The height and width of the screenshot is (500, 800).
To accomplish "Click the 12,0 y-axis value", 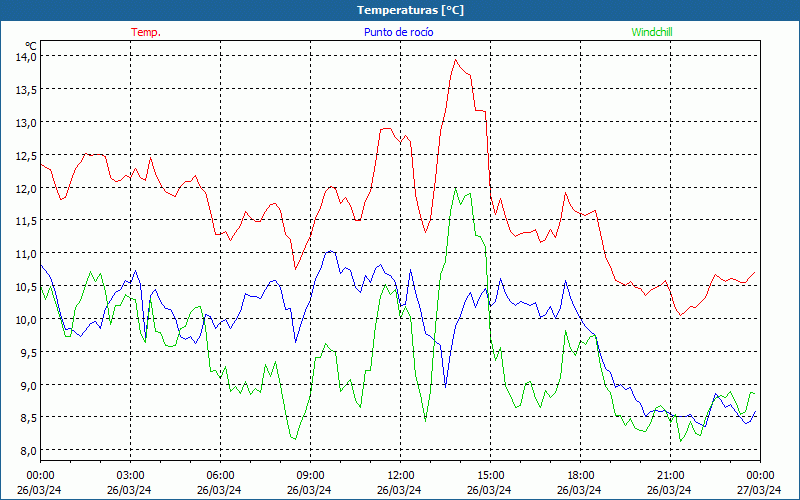I will (x=26, y=188).
